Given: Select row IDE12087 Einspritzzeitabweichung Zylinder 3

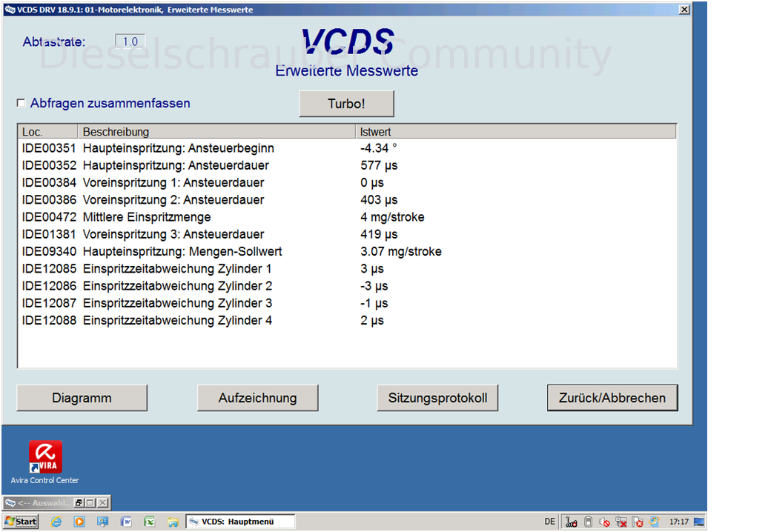Looking at the screenshot, I should pos(347,303).
